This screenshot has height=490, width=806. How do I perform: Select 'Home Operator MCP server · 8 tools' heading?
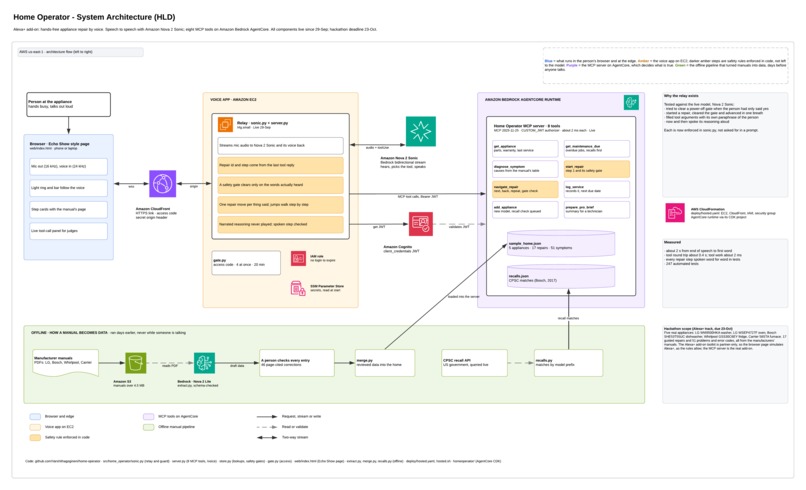pyautogui.click(x=527, y=126)
